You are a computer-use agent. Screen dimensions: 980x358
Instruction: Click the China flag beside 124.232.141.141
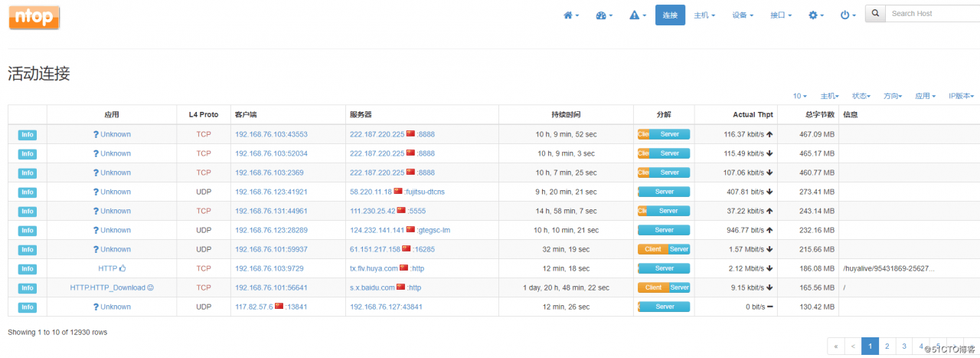[x=410, y=229]
